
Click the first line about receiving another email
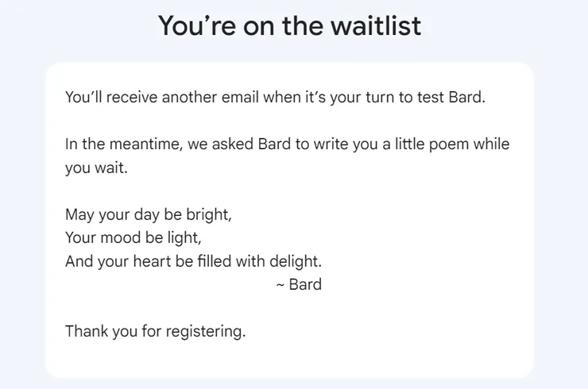pos(275,98)
